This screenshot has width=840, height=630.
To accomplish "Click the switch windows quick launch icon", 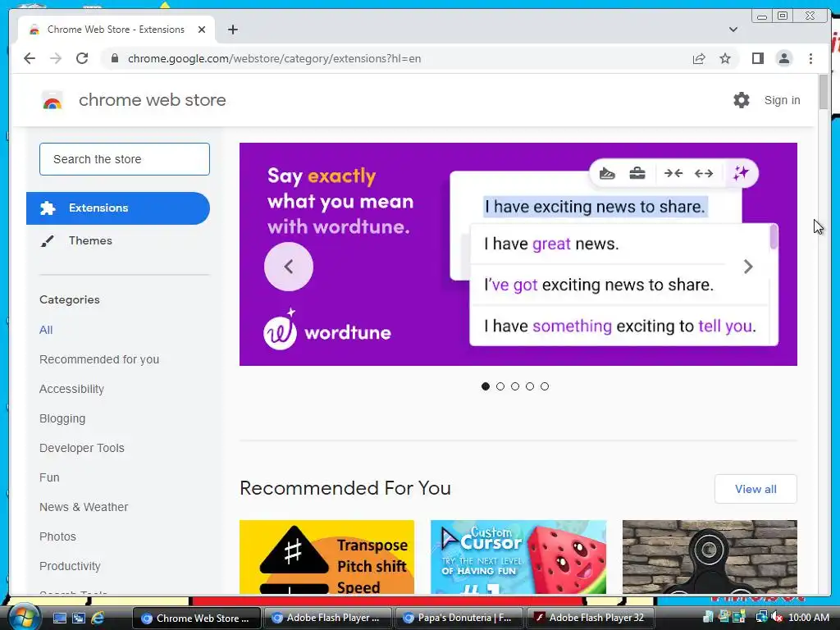I will point(78,619).
